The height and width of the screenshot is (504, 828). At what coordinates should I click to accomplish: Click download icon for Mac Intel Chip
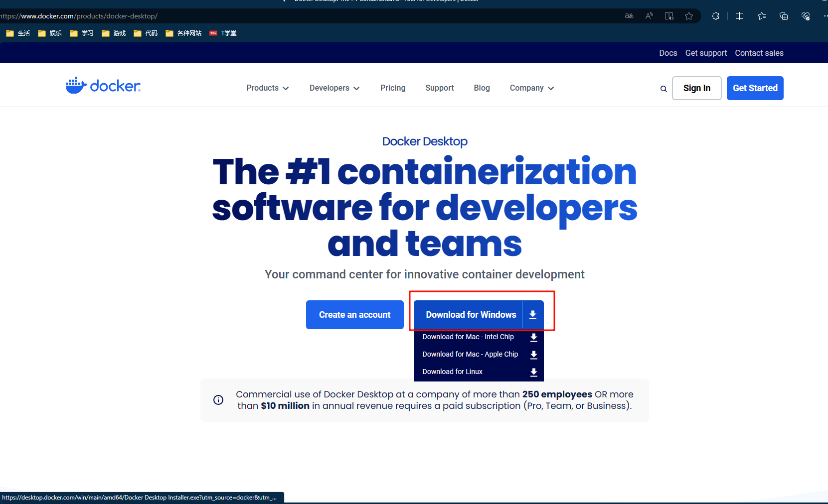point(534,337)
